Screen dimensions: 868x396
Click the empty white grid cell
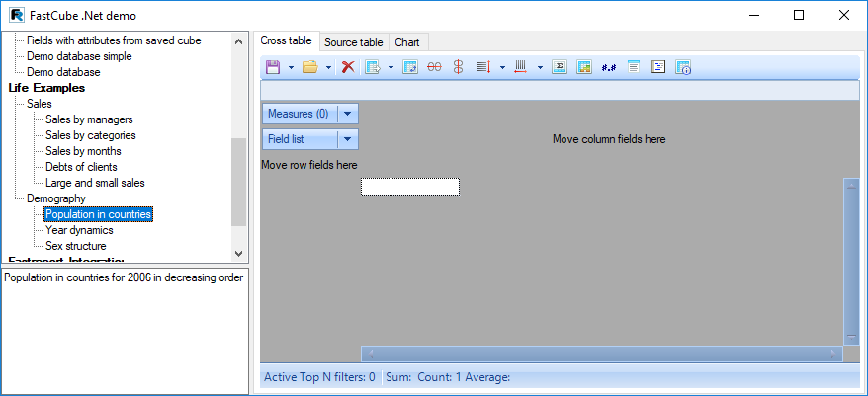pos(409,187)
